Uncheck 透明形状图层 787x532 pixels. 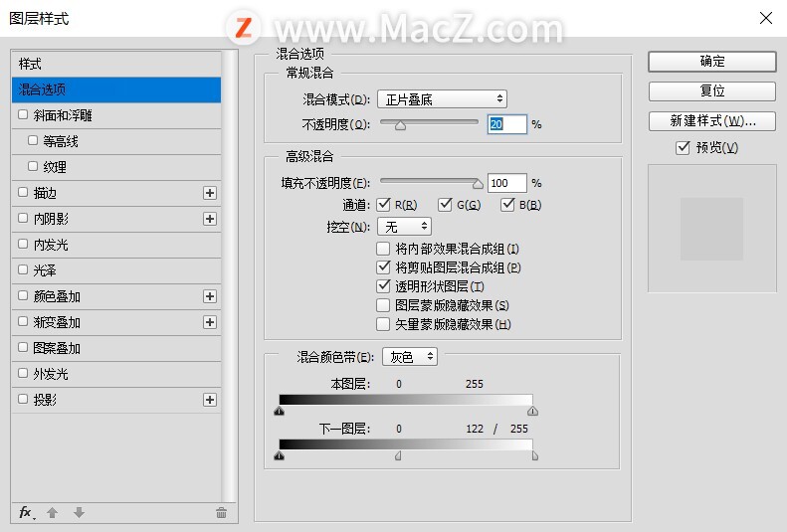[383, 286]
